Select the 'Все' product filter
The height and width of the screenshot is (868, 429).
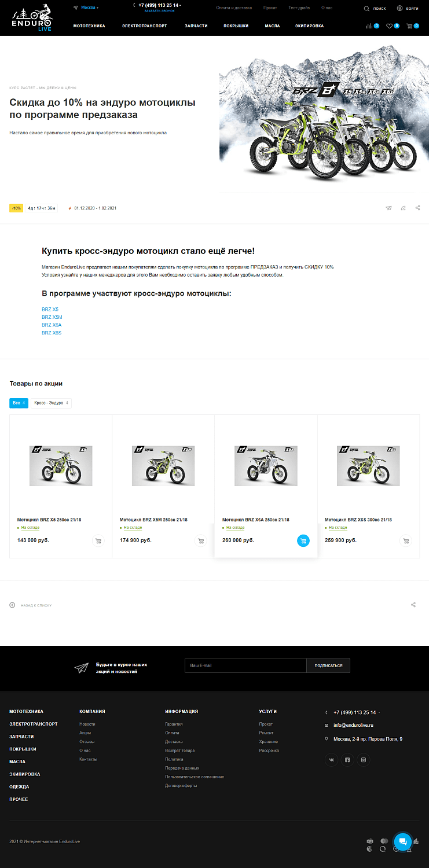(x=19, y=403)
